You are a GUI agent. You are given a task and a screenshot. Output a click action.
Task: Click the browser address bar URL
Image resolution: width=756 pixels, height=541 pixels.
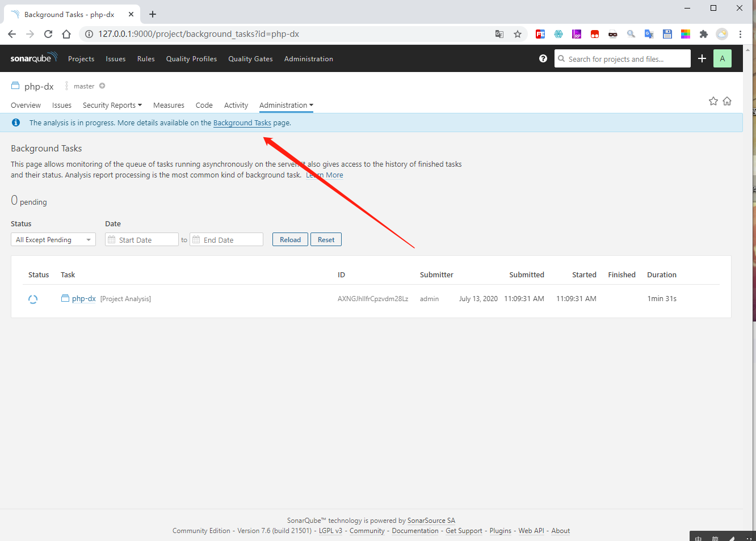tap(199, 34)
